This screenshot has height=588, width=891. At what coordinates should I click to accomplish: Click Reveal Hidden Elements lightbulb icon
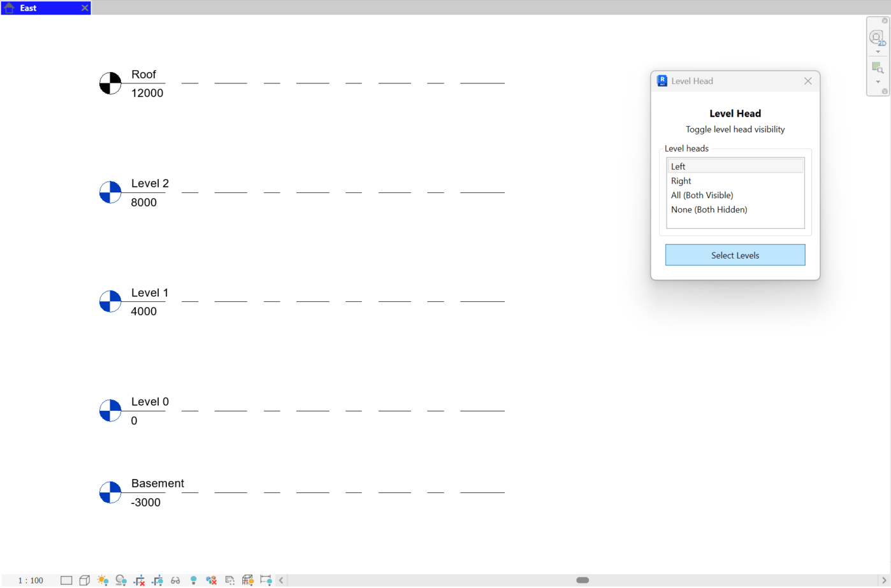193,580
